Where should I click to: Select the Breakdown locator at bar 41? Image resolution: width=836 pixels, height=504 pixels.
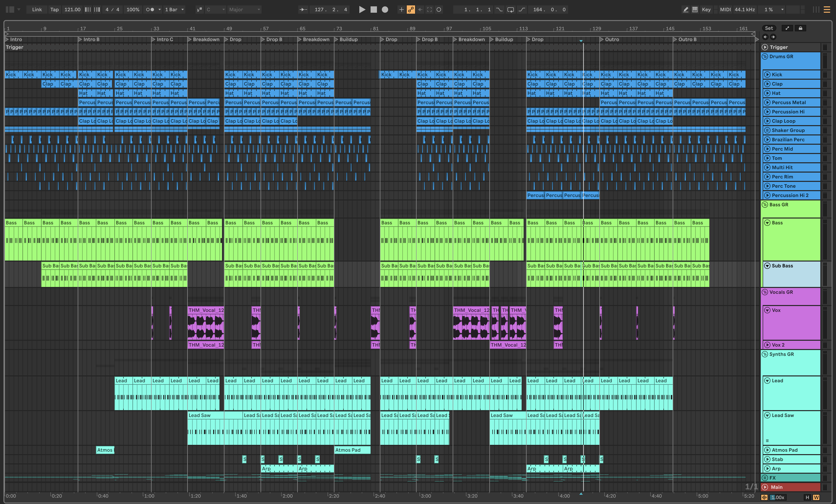[x=204, y=39]
